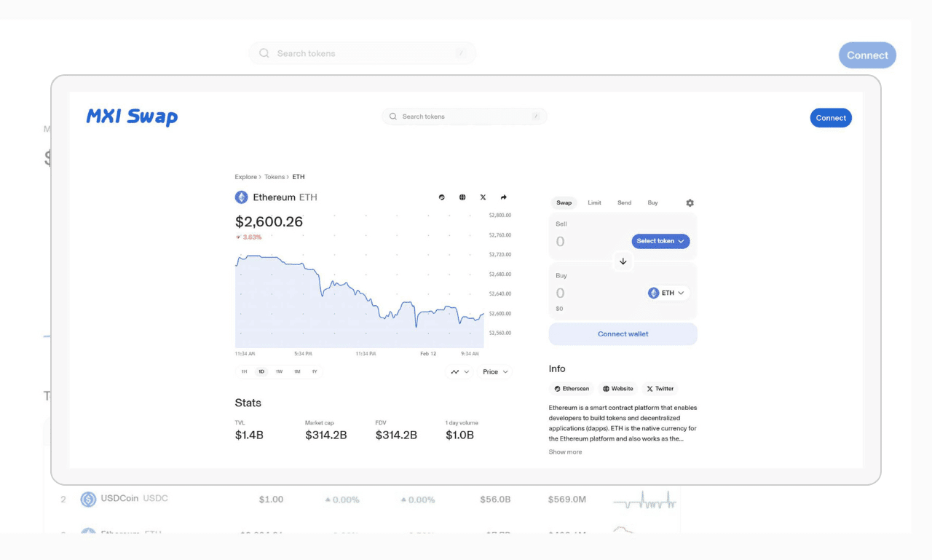Click the Feb 12 axis label

click(x=427, y=354)
